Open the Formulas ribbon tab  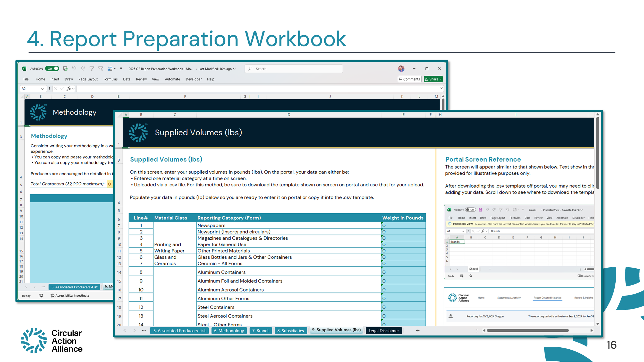[110, 79]
